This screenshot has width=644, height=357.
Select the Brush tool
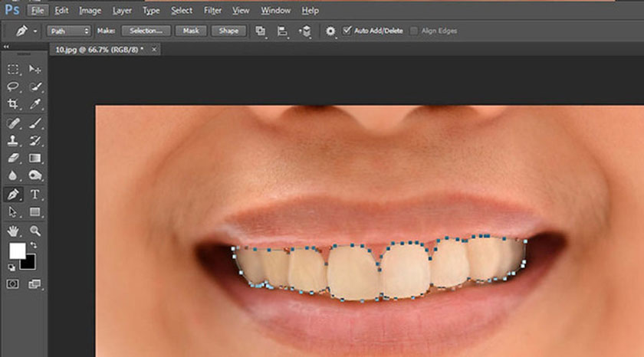(x=35, y=123)
